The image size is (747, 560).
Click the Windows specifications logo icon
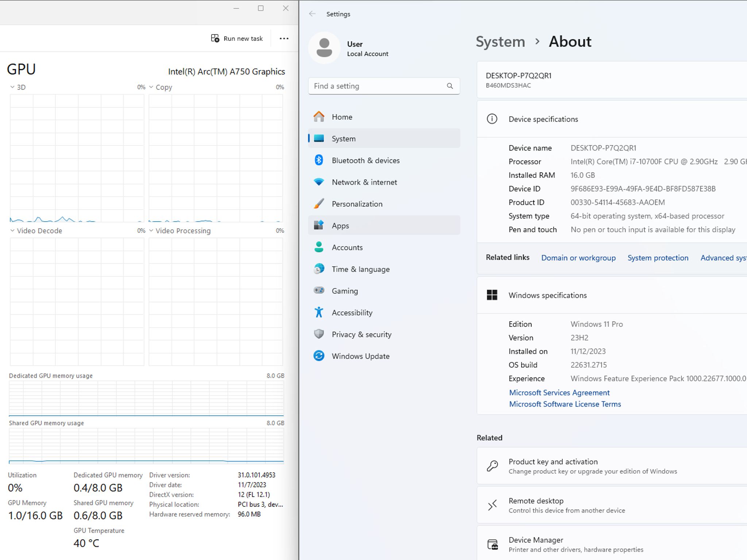tap(492, 295)
